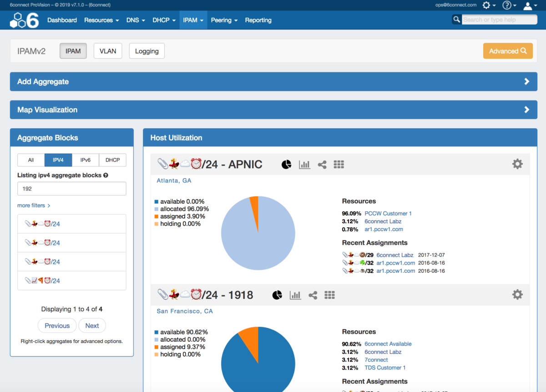Open grid view for the APNIC block
The height and width of the screenshot is (392, 546).
coord(339,165)
